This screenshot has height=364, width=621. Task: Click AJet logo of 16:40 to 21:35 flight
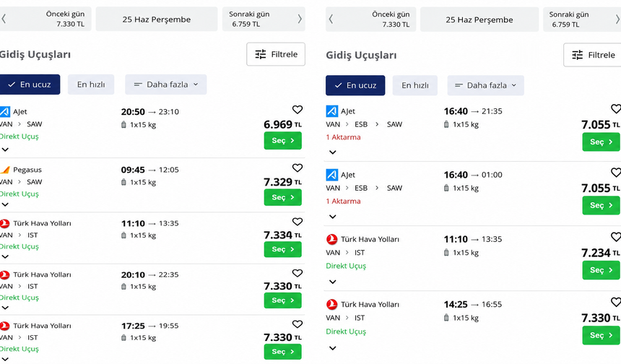(332, 111)
